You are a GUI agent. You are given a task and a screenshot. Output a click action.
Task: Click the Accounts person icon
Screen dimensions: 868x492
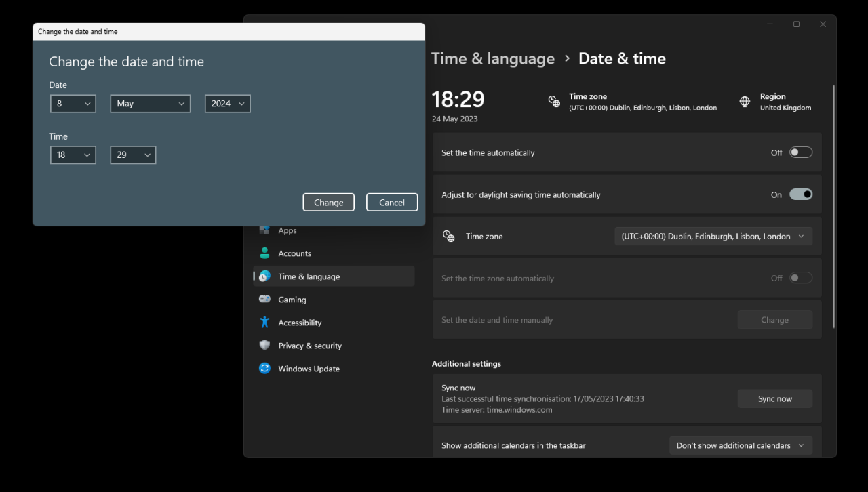pos(264,253)
